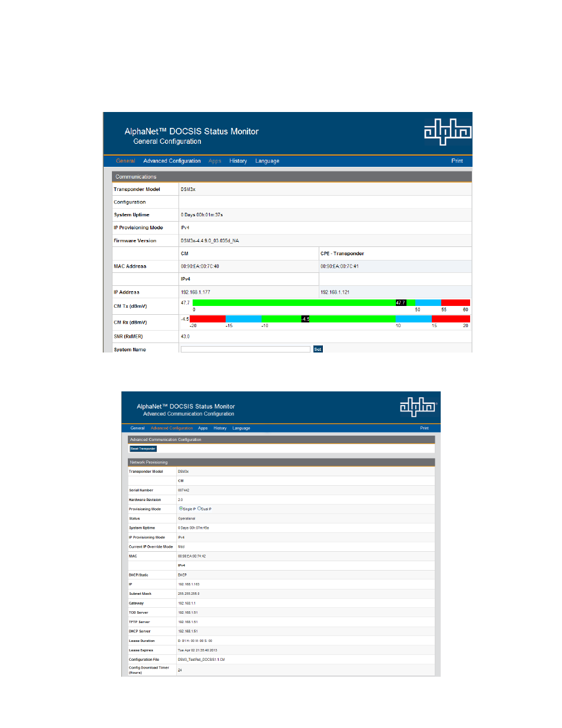Open General tab on the Advanced Communication Configuration page

click(137, 428)
